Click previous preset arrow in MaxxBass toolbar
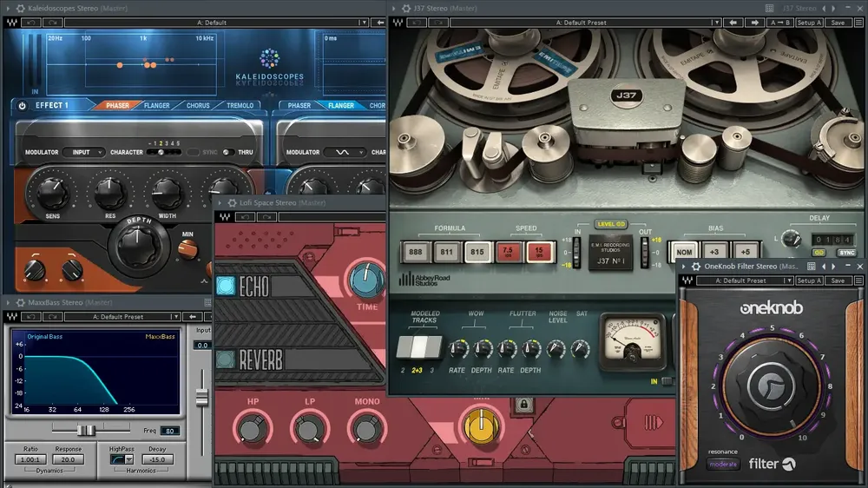This screenshot has width=868, height=488. [x=193, y=317]
